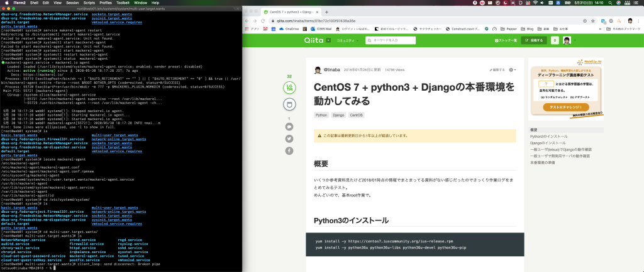644x272 pixels.
Task: Select the CentOS 7 + python3 + Django tab
Action: click(x=291, y=12)
